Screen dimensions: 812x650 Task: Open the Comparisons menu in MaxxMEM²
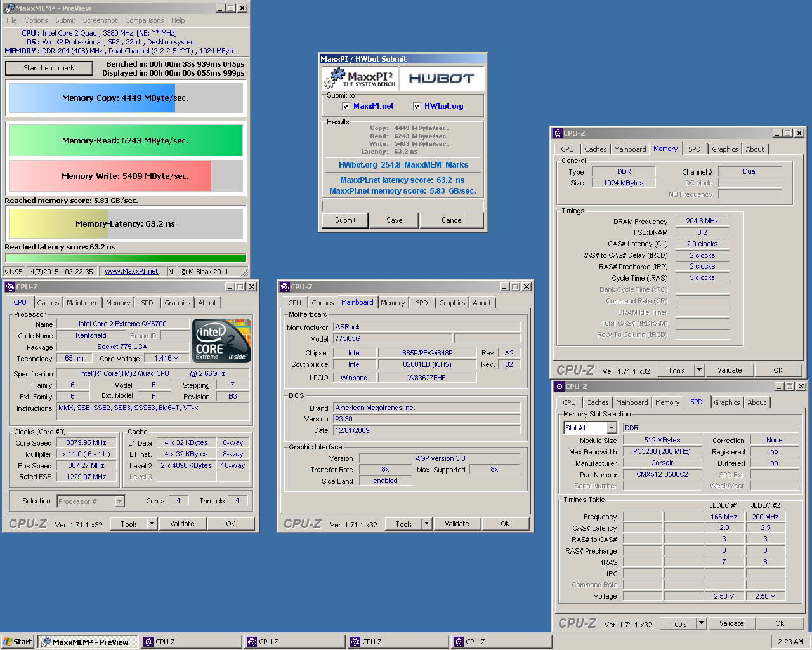(x=145, y=20)
